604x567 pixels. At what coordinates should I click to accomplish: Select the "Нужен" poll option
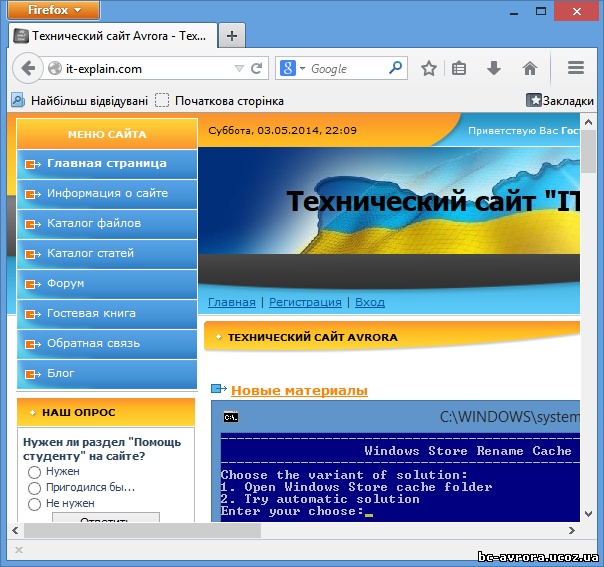coord(34,471)
